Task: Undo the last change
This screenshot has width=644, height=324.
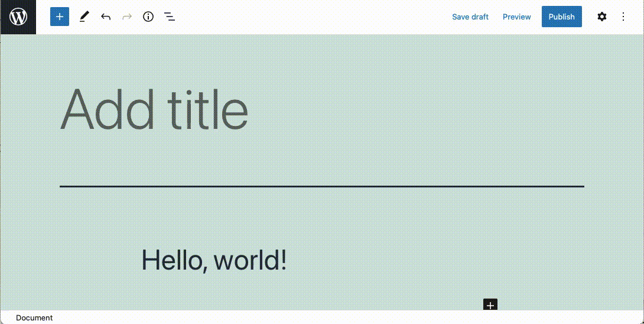Action: [106, 17]
